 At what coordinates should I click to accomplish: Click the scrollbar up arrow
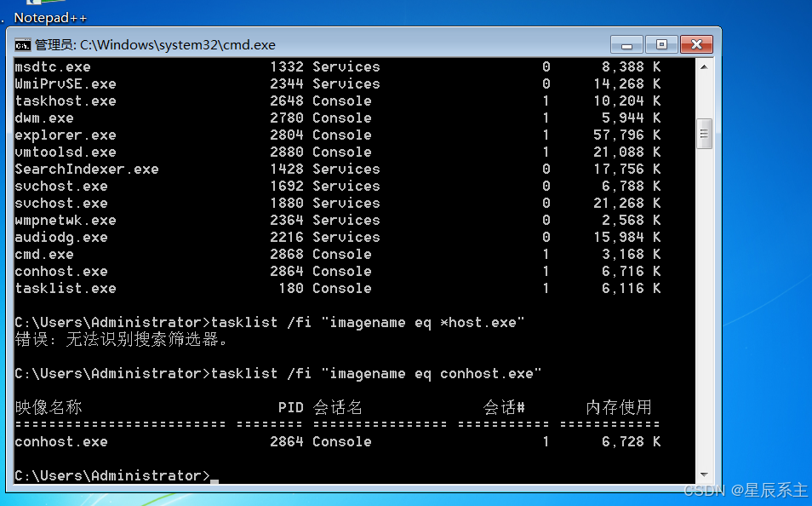pyautogui.click(x=704, y=66)
